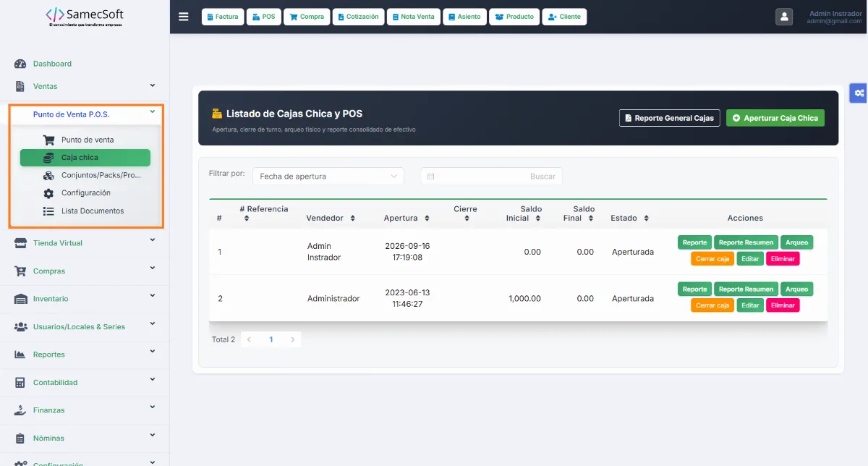Select page 1 in pagination
This screenshot has width=868, height=466.
[x=271, y=339]
